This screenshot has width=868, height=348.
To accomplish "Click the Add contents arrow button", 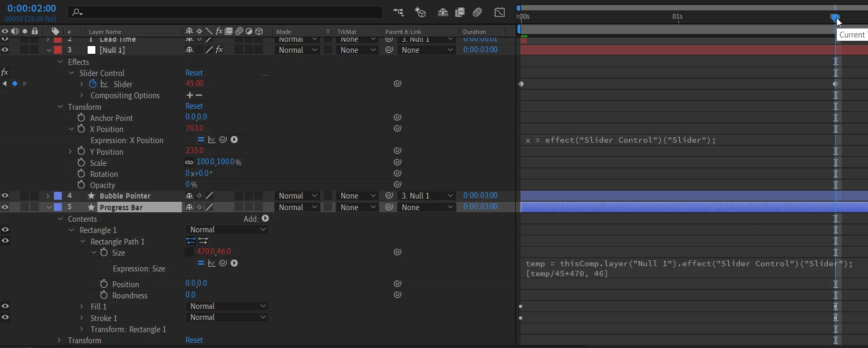I will pos(265,218).
